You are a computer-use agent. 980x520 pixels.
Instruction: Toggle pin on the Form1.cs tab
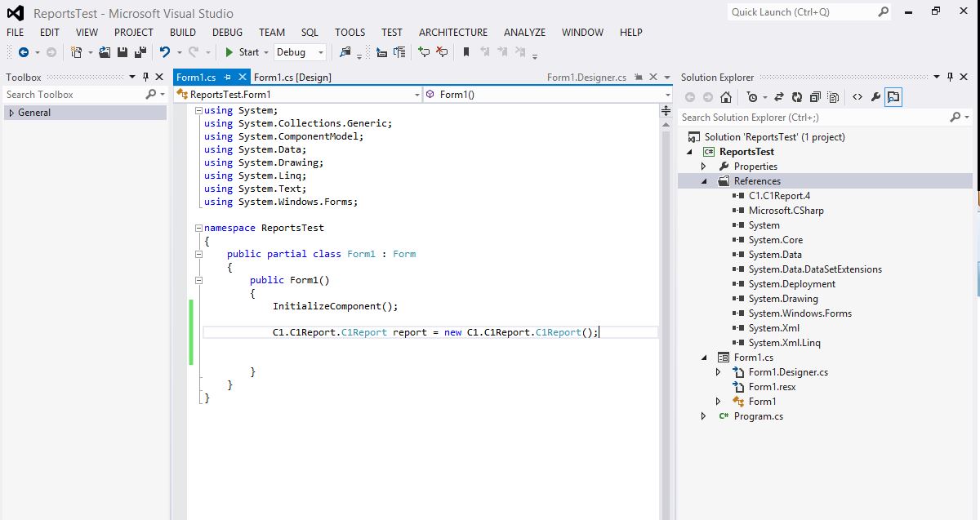tap(228, 77)
